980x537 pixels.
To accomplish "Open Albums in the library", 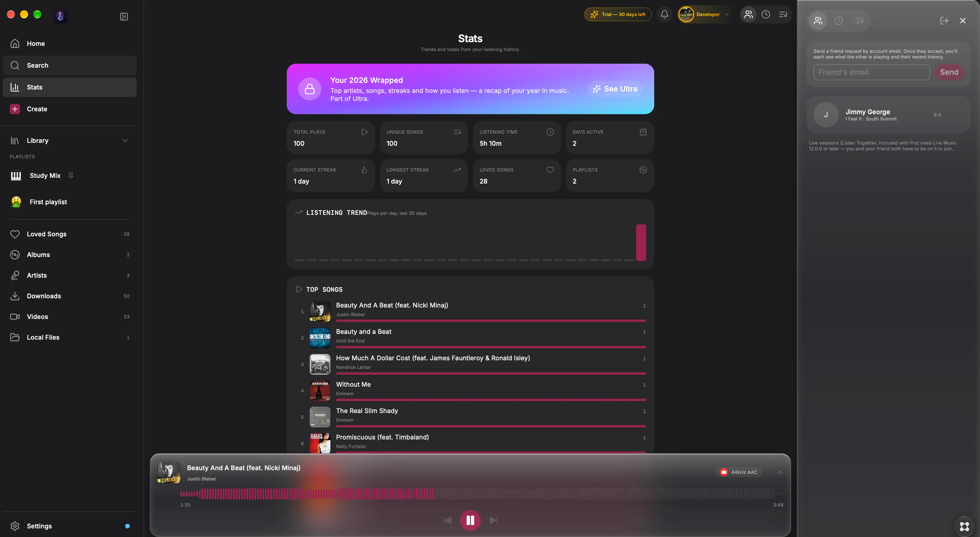I will pyautogui.click(x=70, y=255).
